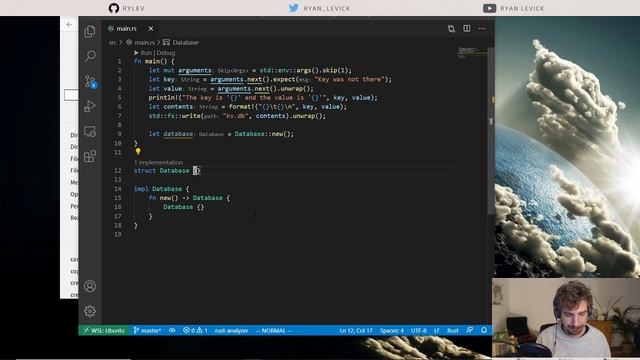
Task: Open the Manage gear menu
Action: click(x=90, y=311)
